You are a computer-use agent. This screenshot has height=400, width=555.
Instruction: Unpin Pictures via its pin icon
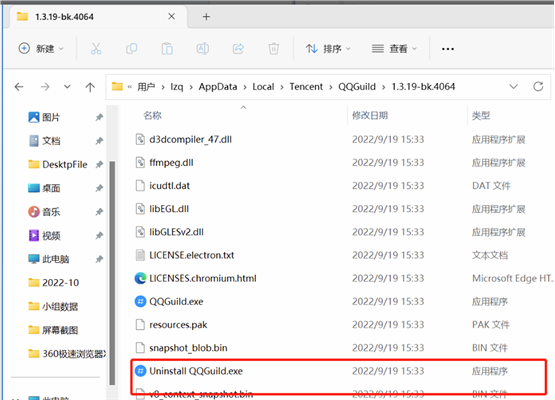point(99,117)
